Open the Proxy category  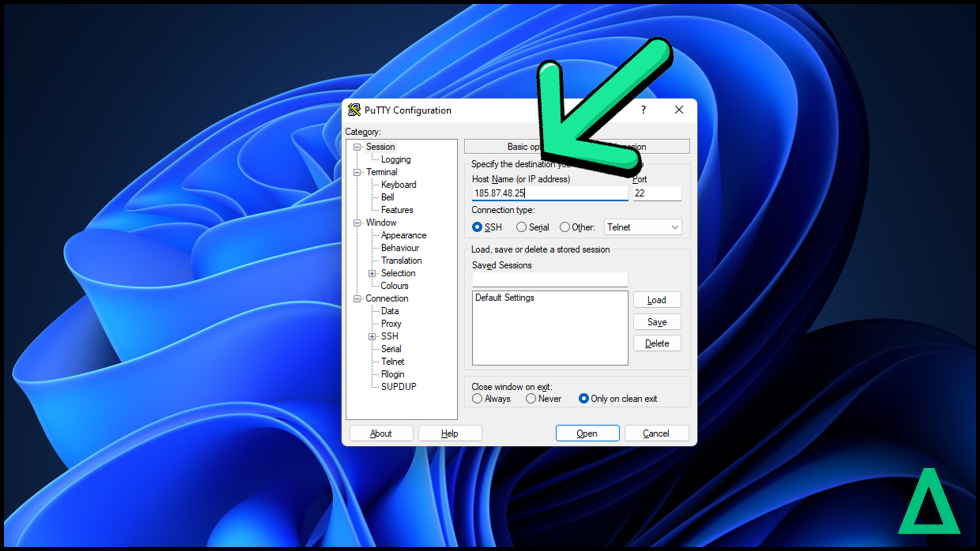click(x=391, y=324)
